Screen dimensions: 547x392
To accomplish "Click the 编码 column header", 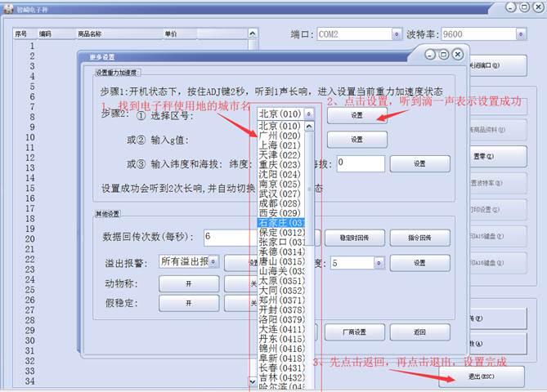I will [56, 33].
